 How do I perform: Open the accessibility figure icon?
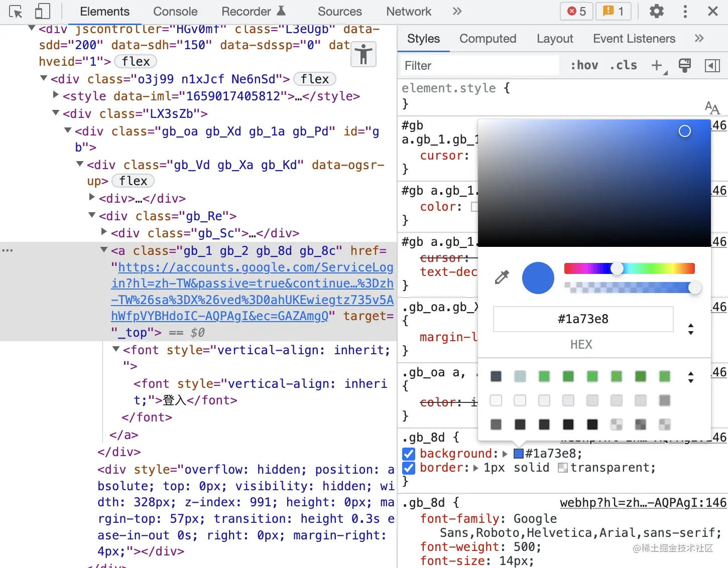click(x=363, y=54)
